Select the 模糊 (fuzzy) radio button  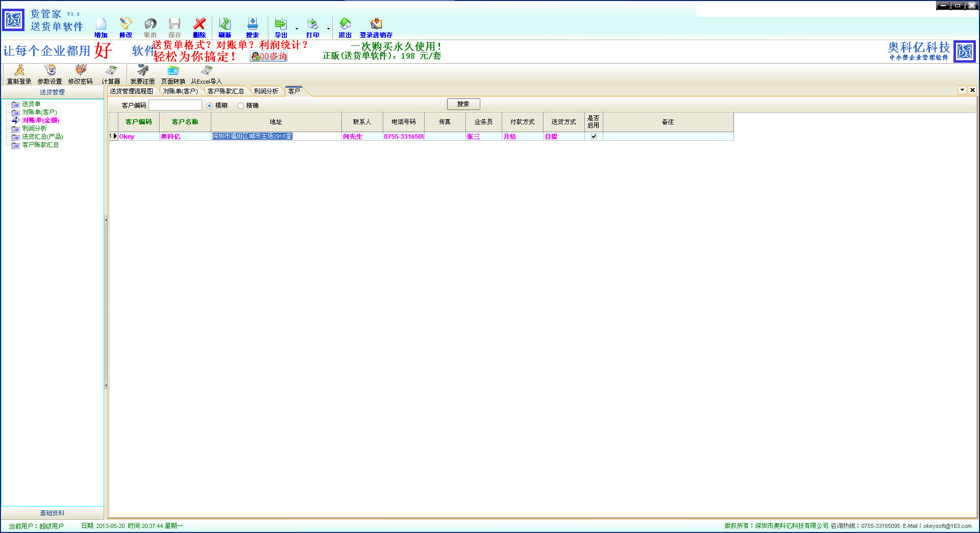tap(209, 106)
